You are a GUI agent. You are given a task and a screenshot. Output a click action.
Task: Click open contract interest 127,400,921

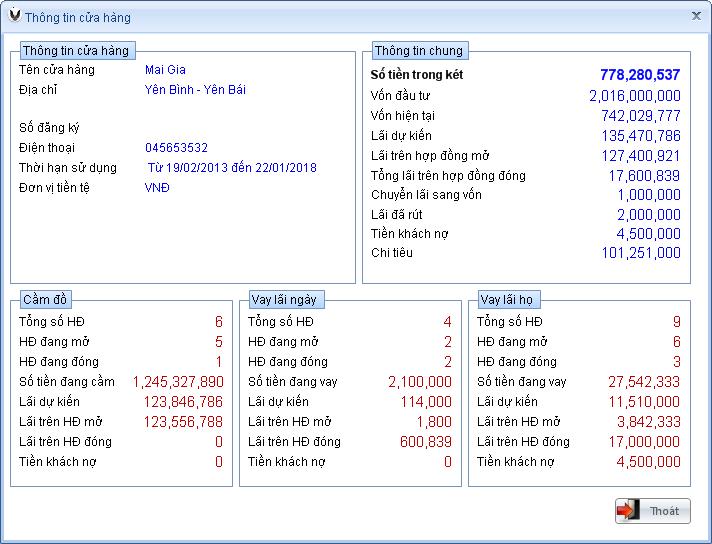coord(641,156)
